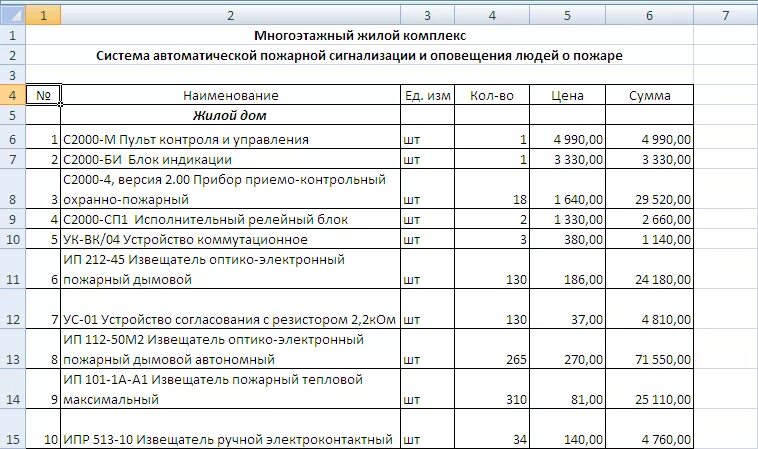This screenshot has height=449, width=758.
Task: Click price cell 186,00
Action: click(x=568, y=269)
